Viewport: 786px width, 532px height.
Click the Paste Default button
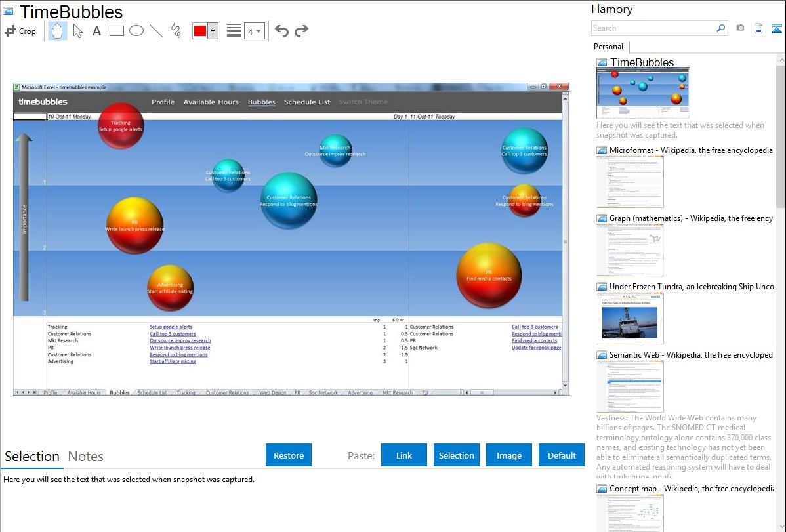(562, 455)
